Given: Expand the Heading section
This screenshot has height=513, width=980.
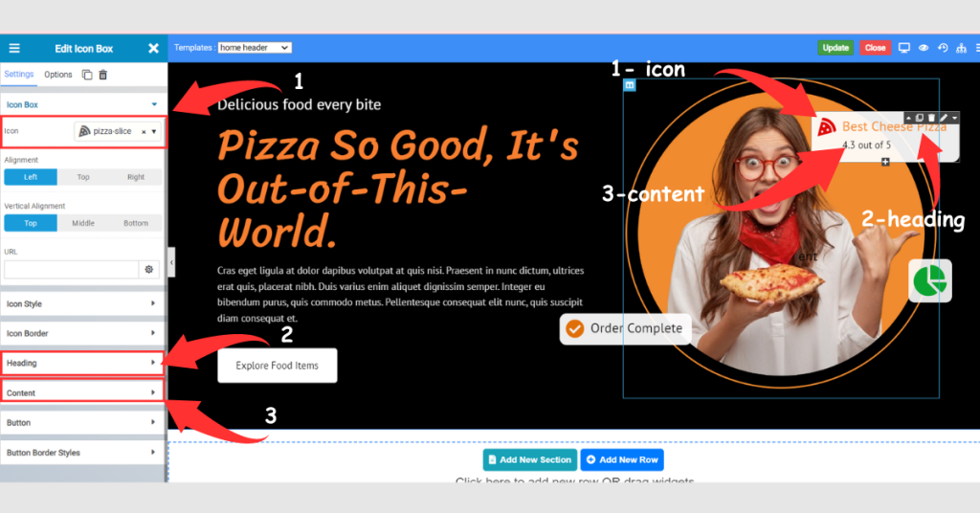Looking at the screenshot, I should (82, 363).
